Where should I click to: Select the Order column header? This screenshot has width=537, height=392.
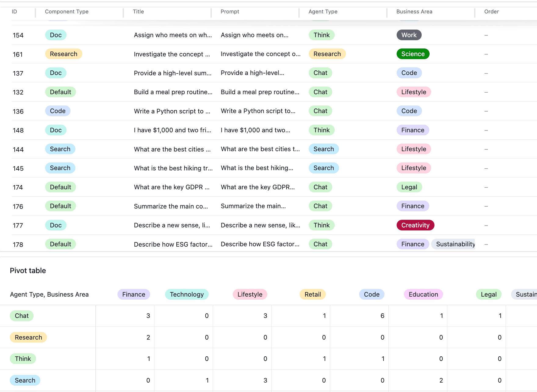[491, 12]
